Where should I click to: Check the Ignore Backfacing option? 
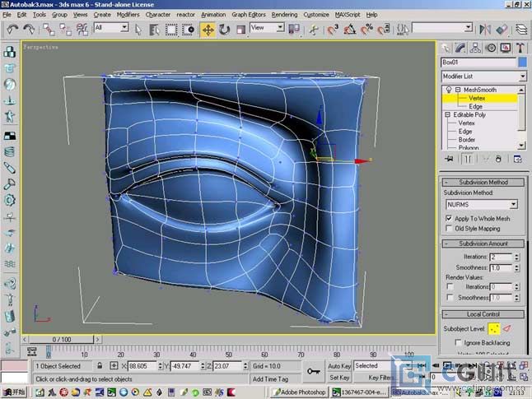click(458, 342)
